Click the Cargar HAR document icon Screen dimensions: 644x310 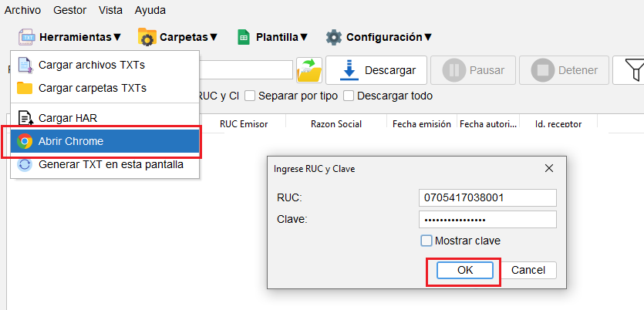[x=25, y=118]
